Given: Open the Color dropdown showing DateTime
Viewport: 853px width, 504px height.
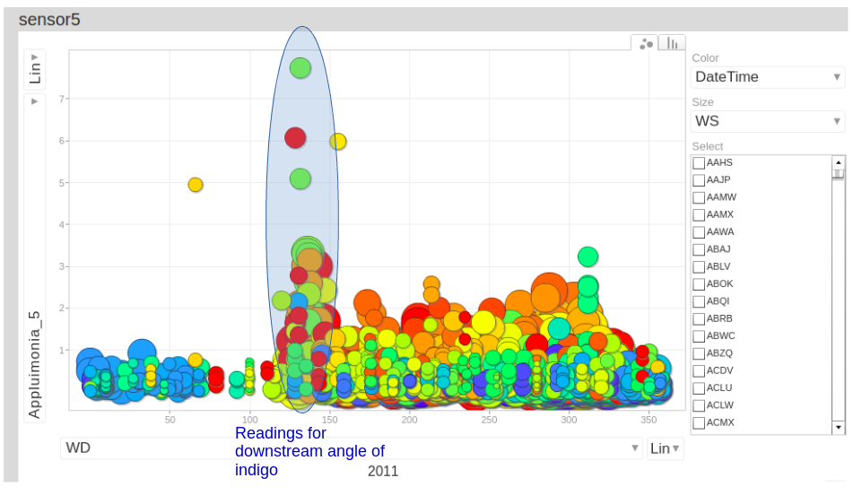Looking at the screenshot, I should [x=768, y=77].
